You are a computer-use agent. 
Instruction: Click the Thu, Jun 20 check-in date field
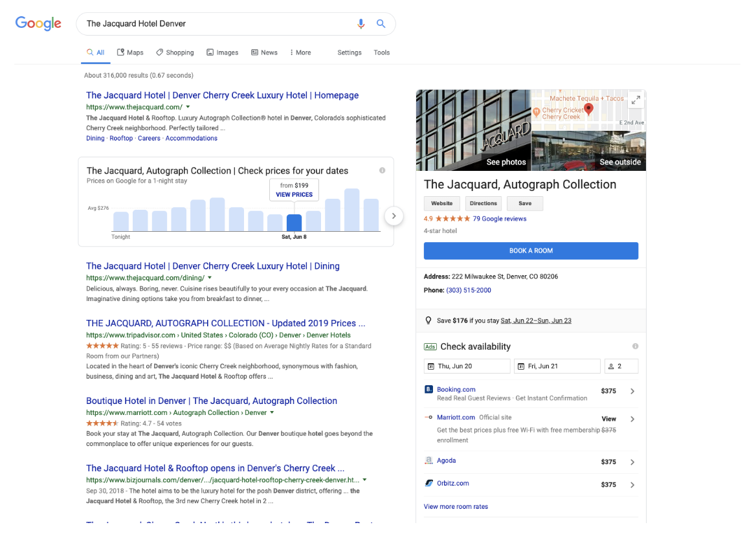(467, 366)
